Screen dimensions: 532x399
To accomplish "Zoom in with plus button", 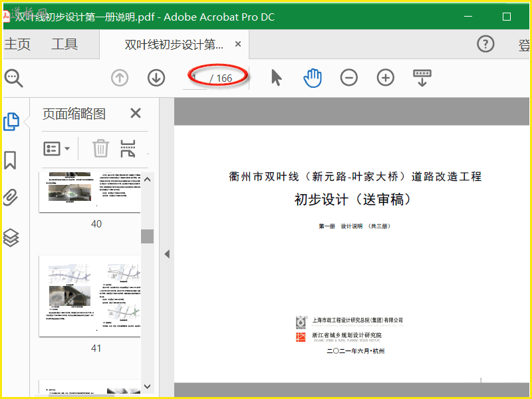I will click(386, 78).
